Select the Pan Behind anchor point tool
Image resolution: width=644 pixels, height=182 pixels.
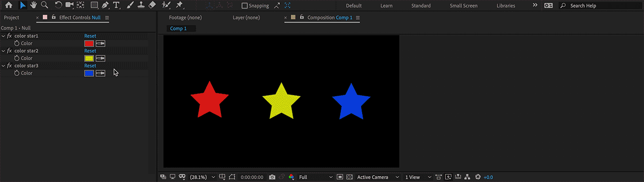(80, 5)
